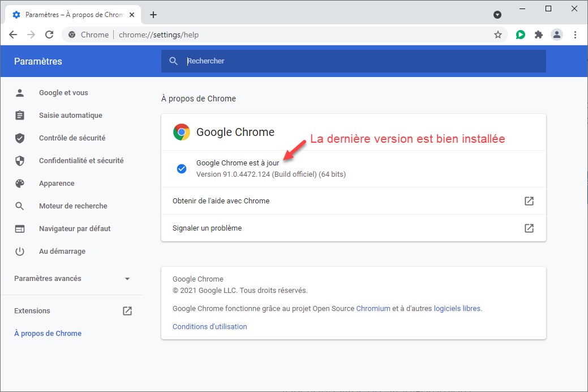The height and width of the screenshot is (392, 588).
Task: Select Moteur de recherche in sidebar
Action: pos(73,206)
